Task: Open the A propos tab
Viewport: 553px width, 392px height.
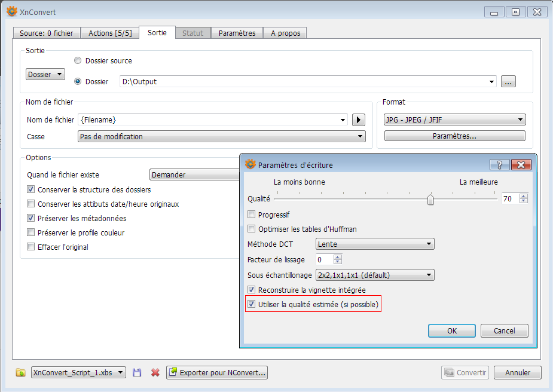Action: click(x=285, y=33)
